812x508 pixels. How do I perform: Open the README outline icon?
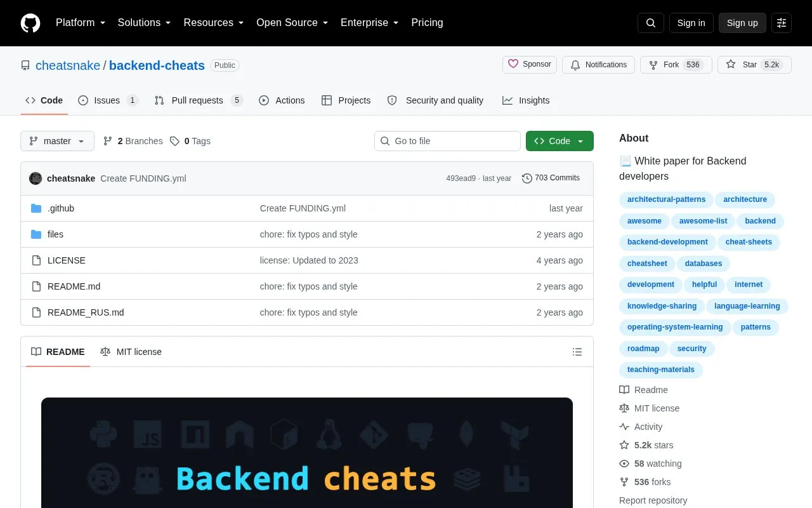[x=577, y=352]
